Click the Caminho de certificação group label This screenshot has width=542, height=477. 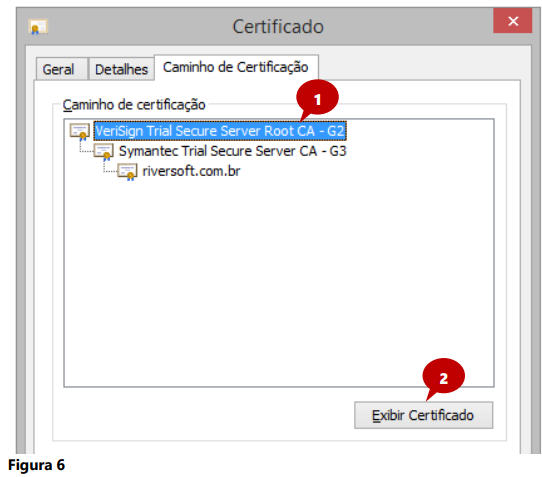[x=134, y=105]
